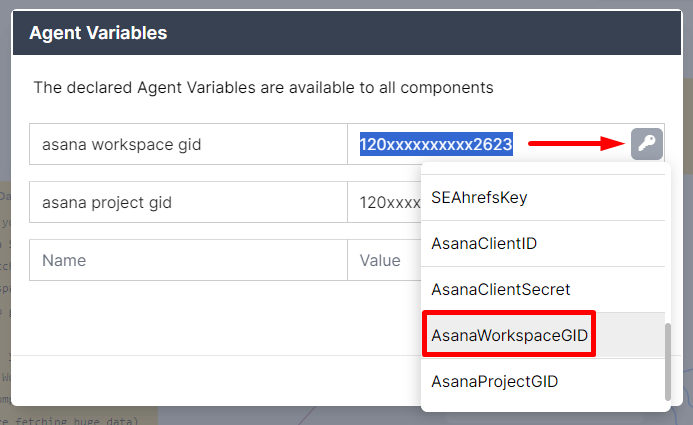The image size is (693, 425).
Task: Click the partially hidden top dropdown entry
Action: coord(543,169)
